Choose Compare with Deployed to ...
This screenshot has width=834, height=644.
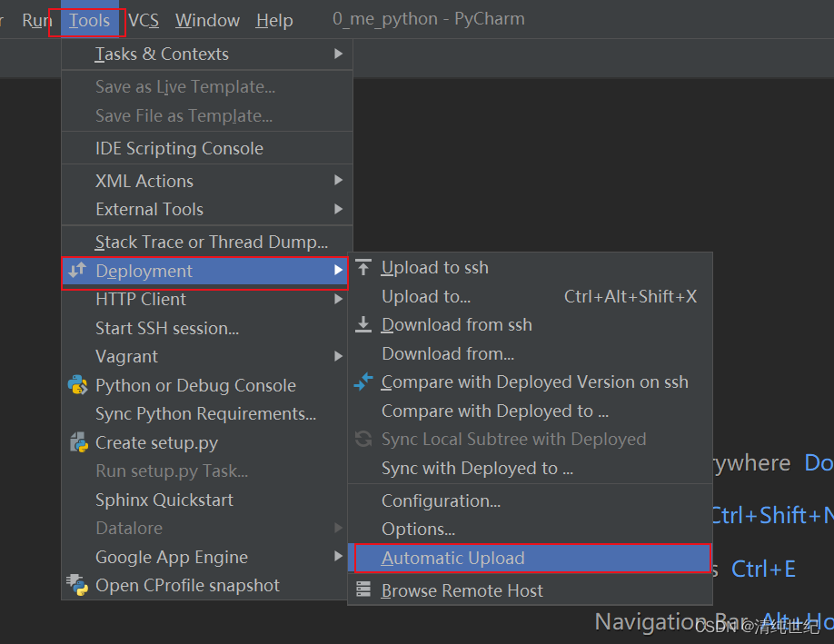click(530, 411)
